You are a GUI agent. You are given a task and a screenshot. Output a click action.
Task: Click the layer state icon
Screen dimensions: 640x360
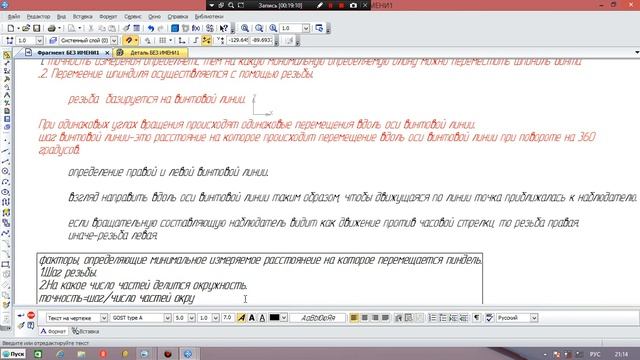click(53, 40)
